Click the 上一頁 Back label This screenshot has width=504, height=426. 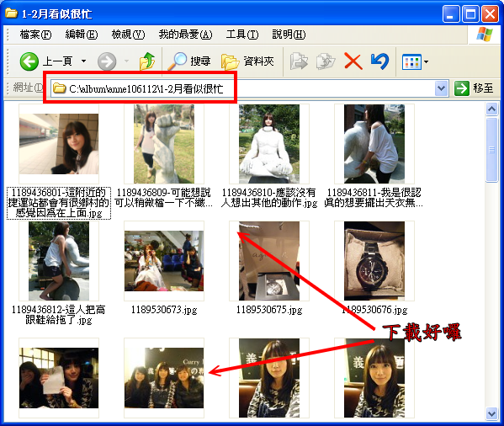[x=57, y=61]
